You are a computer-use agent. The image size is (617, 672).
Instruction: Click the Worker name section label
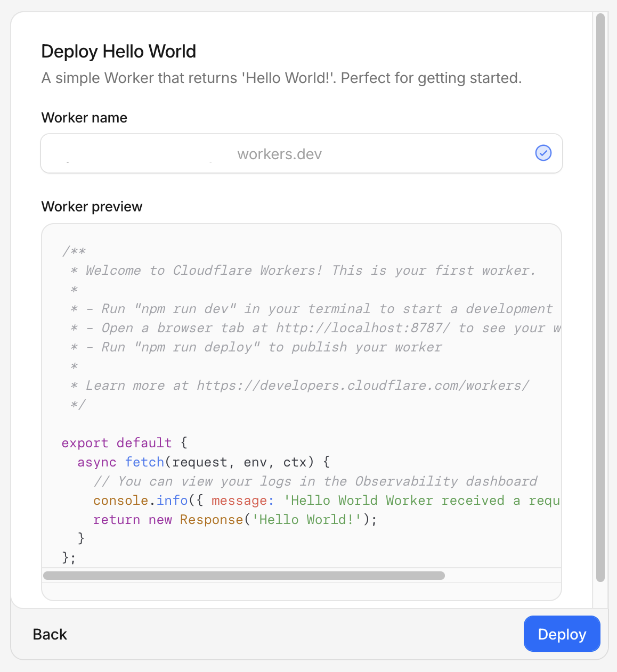(84, 118)
